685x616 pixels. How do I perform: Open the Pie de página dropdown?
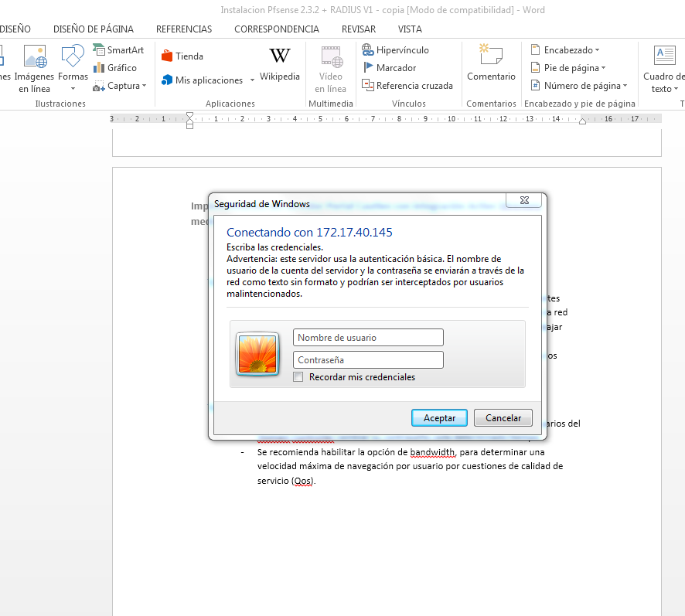click(x=568, y=68)
